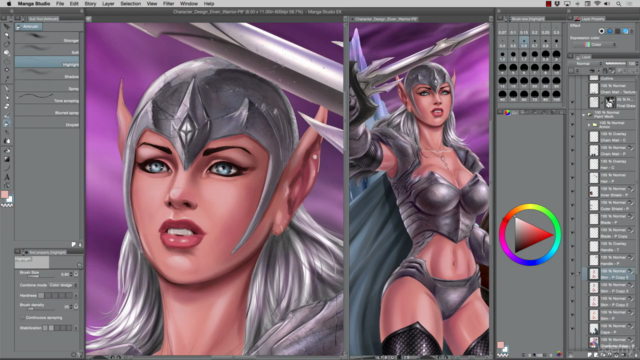Choose the blue Airbrush sub tool group tab

pyautogui.click(x=29, y=27)
